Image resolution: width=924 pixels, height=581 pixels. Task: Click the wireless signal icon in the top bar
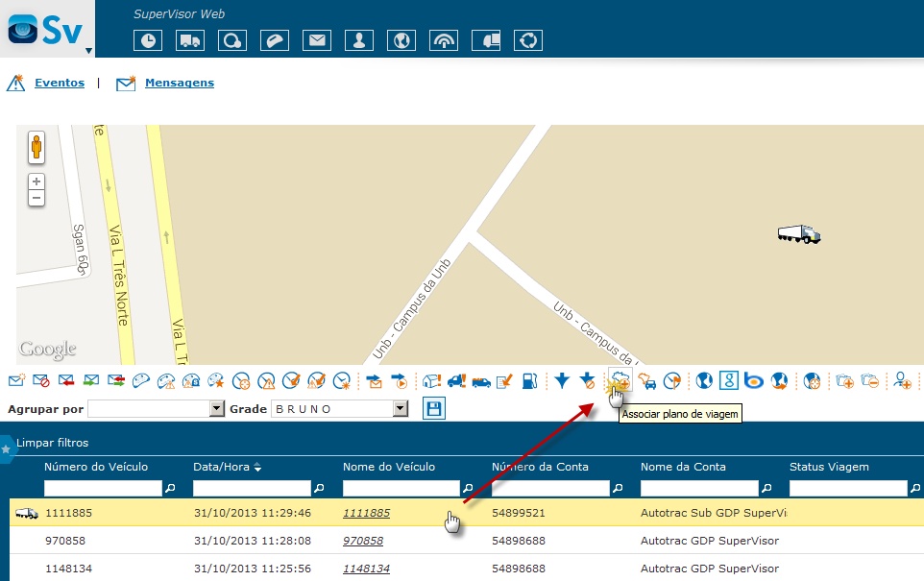tap(444, 40)
